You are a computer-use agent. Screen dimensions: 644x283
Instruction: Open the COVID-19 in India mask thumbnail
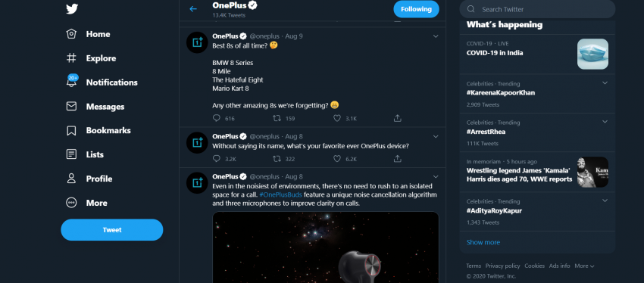(592, 54)
